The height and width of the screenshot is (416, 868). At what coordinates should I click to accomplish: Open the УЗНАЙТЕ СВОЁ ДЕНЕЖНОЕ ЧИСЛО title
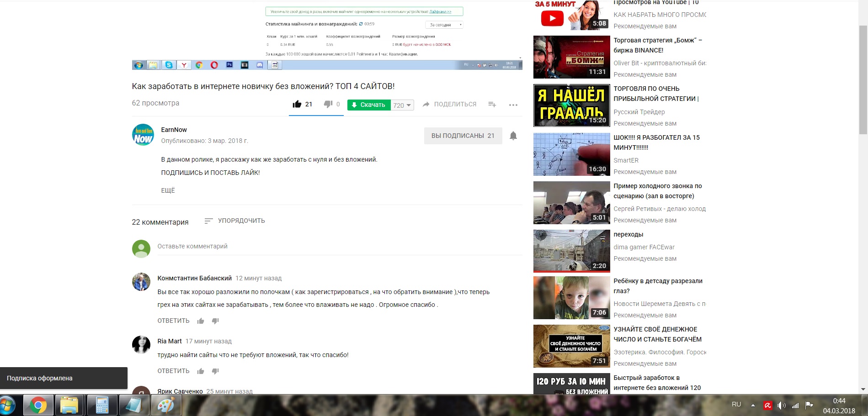click(657, 334)
